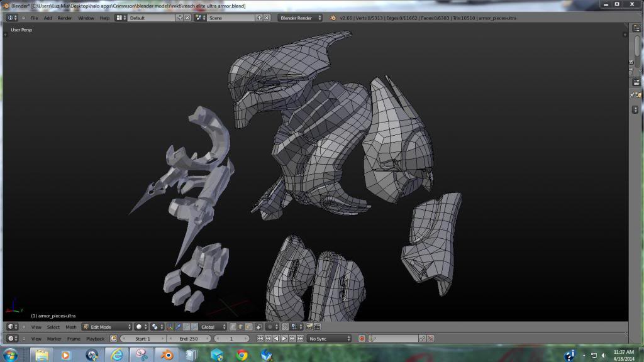This screenshot has height=362, width=644.
Task: Play the animation forward
Action: coord(284,339)
